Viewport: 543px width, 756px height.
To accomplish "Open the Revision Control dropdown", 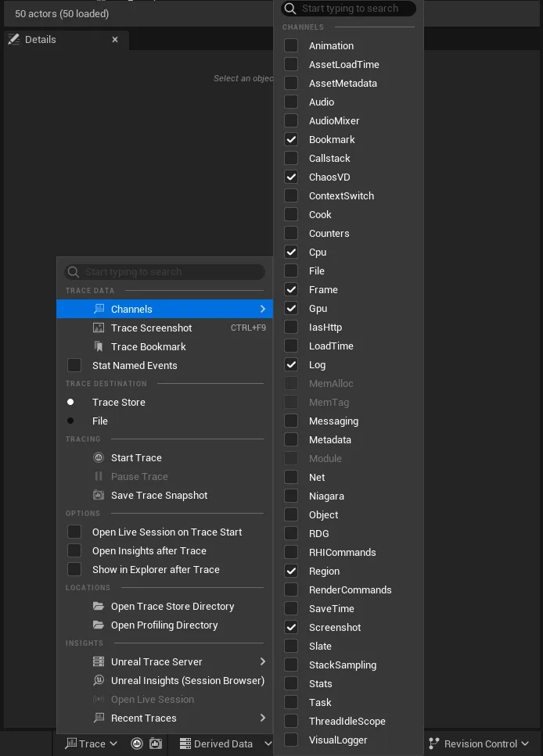I will pos(478,744).
